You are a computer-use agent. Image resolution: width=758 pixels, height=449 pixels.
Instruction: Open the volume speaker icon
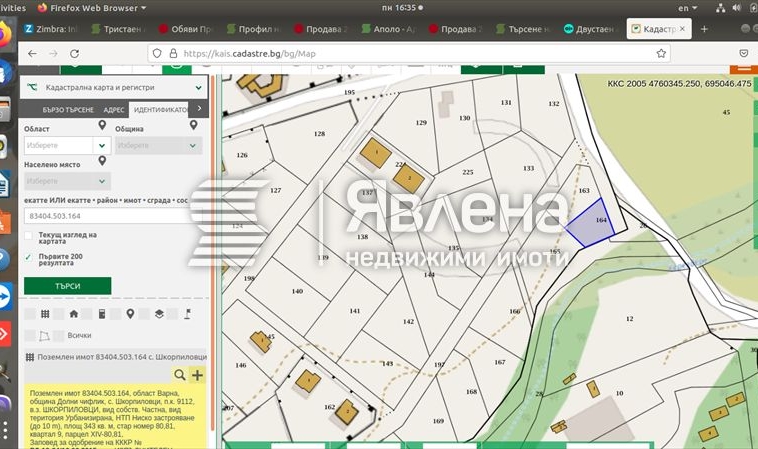tap(736, 8)
